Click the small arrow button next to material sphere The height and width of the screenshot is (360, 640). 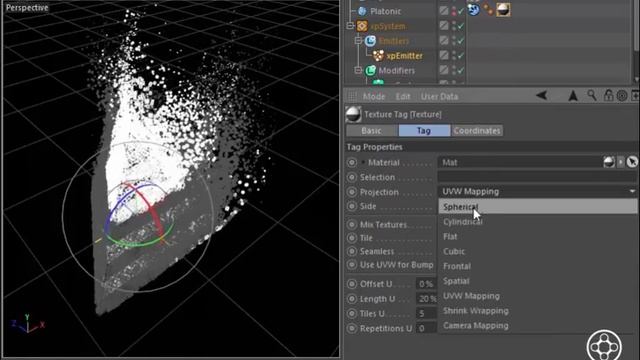(620, 162)
